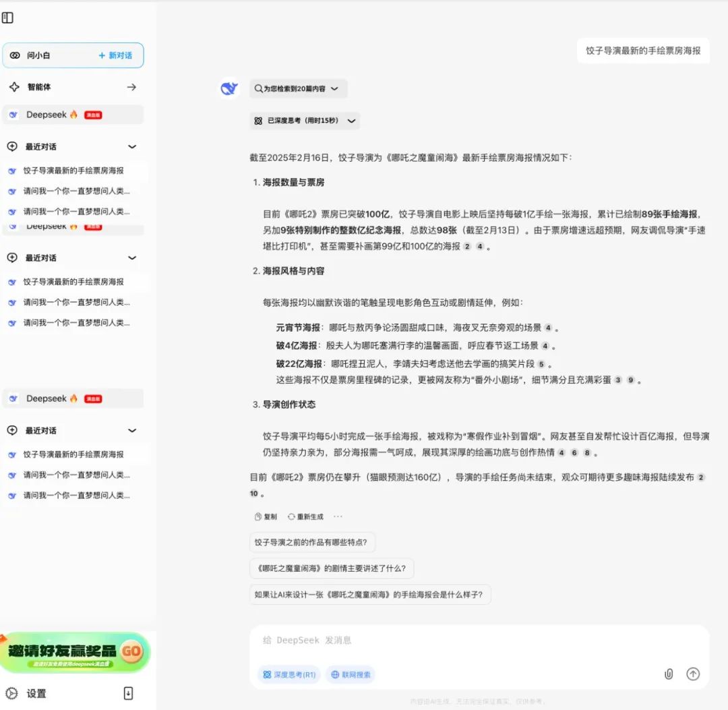The width and height of the screenshot is (728, 710).
Task: Click the 邀请好友赢奖品 GO banner
Action: click(75, 653)
